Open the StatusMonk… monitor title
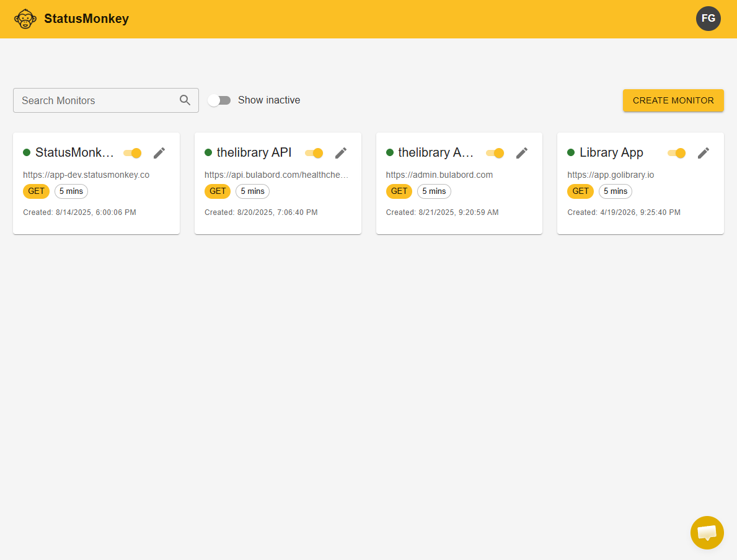The width and height of the screenshot is (737, 560). pos(75,152)
